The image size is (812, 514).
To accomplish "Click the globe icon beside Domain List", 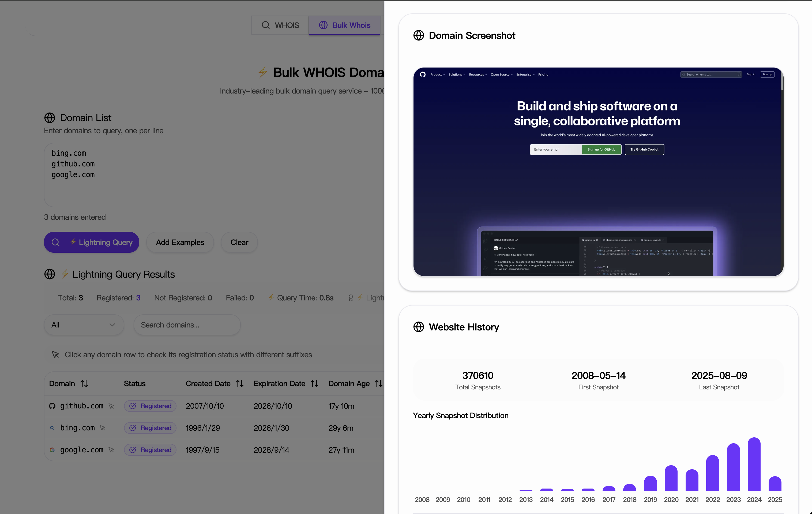I will pos(50,118).
